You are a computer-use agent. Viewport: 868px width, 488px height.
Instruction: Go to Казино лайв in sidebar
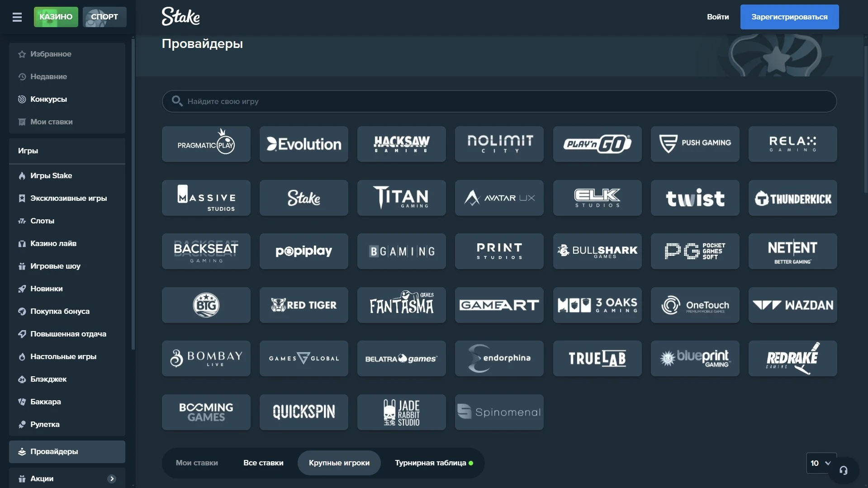[67, 243]
